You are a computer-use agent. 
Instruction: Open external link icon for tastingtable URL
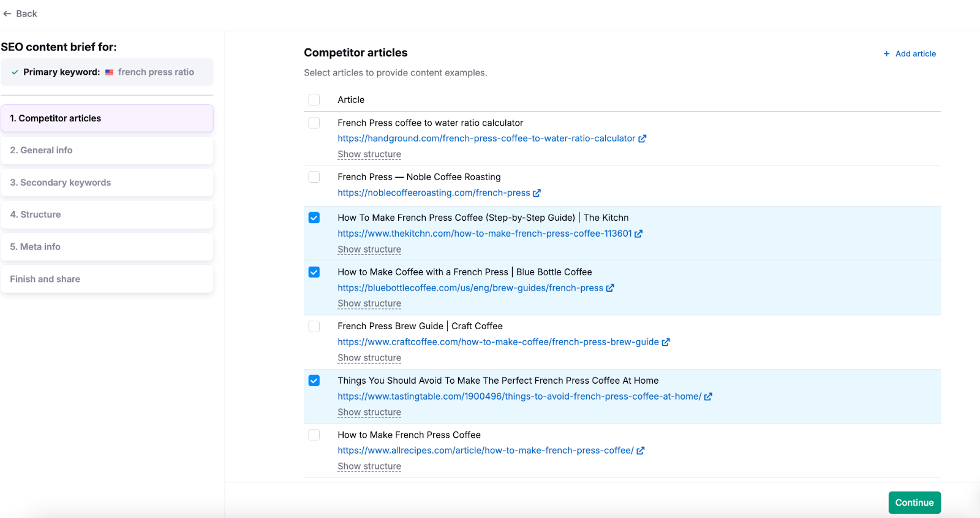point(708,397)
